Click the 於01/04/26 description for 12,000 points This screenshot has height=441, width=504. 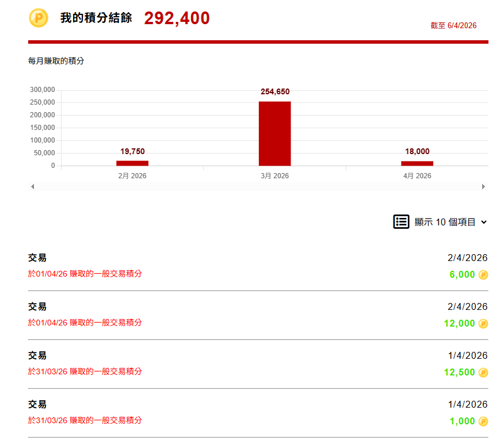tap(85, 323)
